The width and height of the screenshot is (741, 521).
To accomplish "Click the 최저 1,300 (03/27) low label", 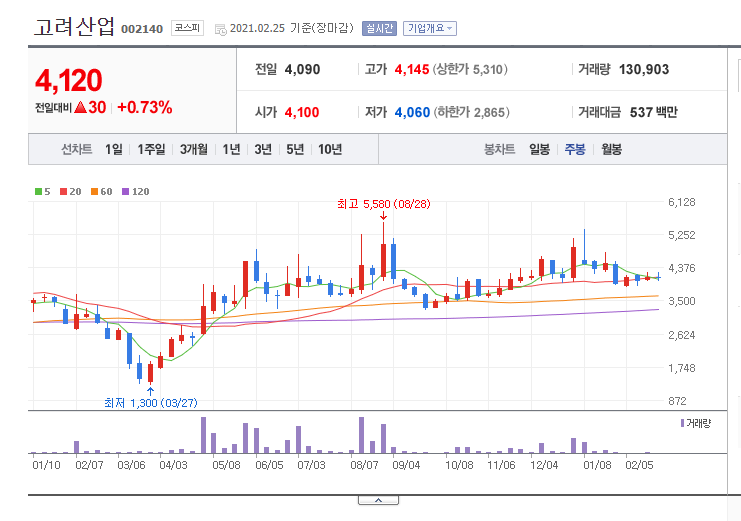I will pyautogui.click(x=151, y=403).
